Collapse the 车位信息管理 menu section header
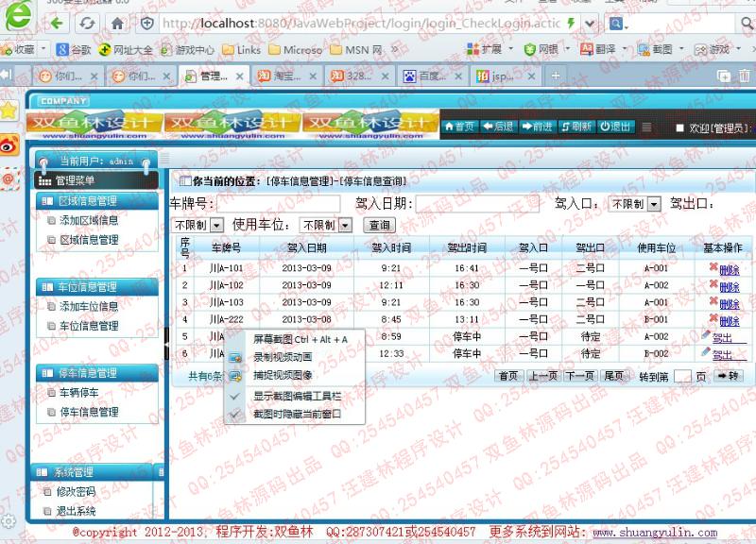The height and width of the screenshot is (544, 756). (x=97, y=287)
